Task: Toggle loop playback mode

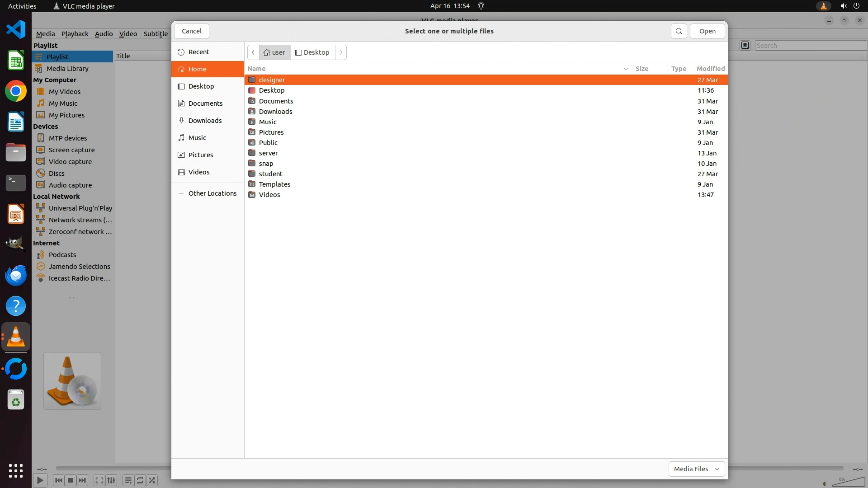Action: pyautogui.click(x=140, y=480)
